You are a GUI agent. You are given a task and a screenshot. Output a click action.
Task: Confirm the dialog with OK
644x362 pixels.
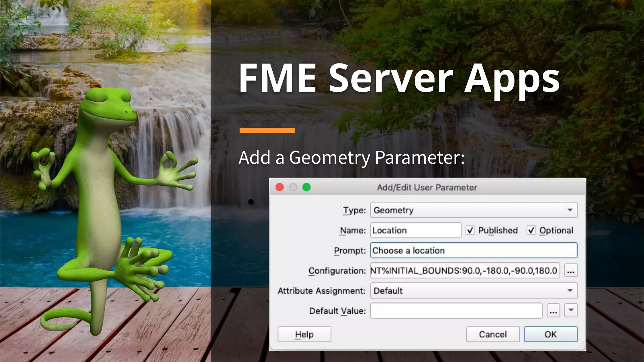(x=551, y=334)
